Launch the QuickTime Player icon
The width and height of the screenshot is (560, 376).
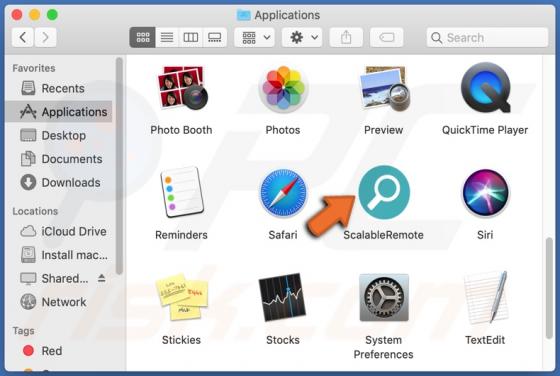pos(485,87)
